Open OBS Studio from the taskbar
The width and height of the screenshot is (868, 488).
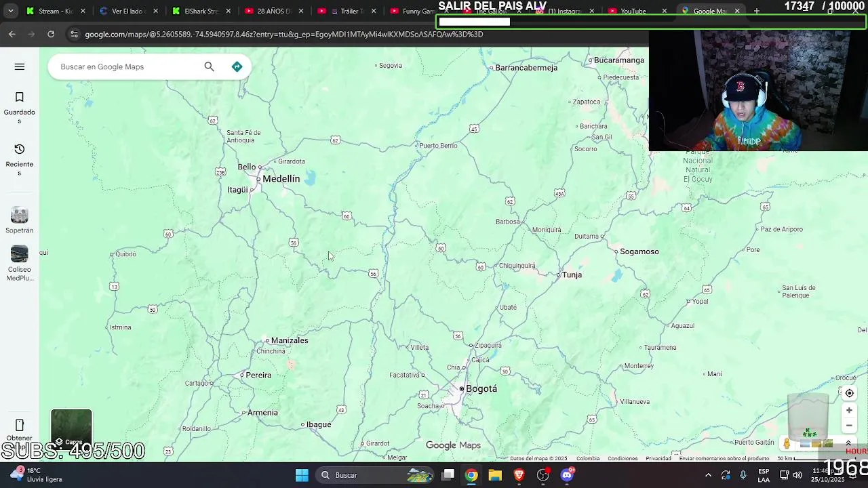(x=543, y=475)
